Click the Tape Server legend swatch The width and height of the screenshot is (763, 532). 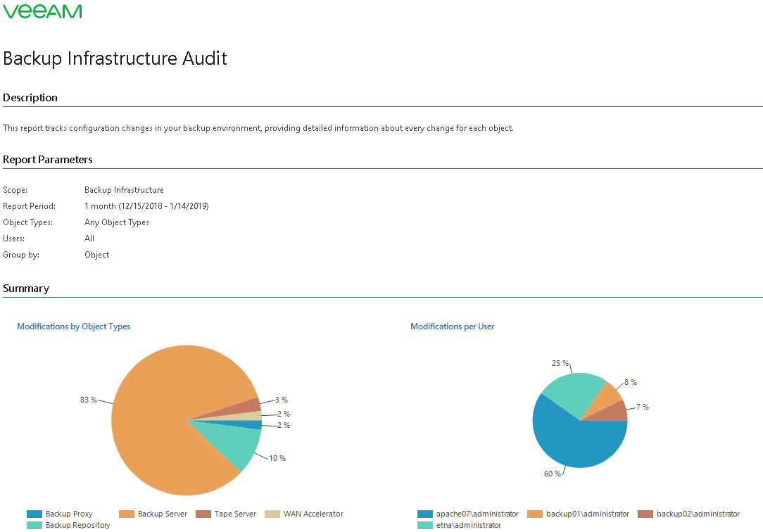pos(203,514)
